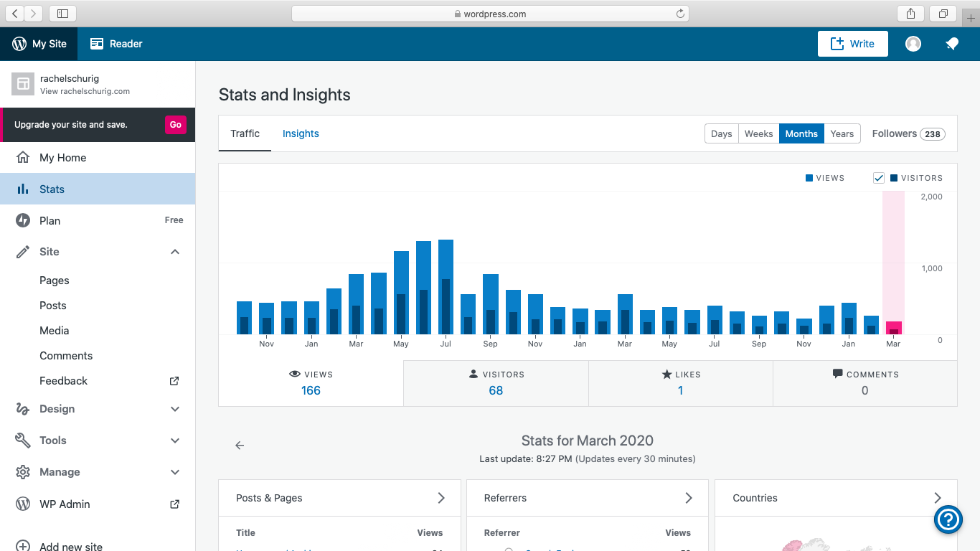Select the July peak bar in chart
This screenshot has width=980, height=551.
coord(446,287)
